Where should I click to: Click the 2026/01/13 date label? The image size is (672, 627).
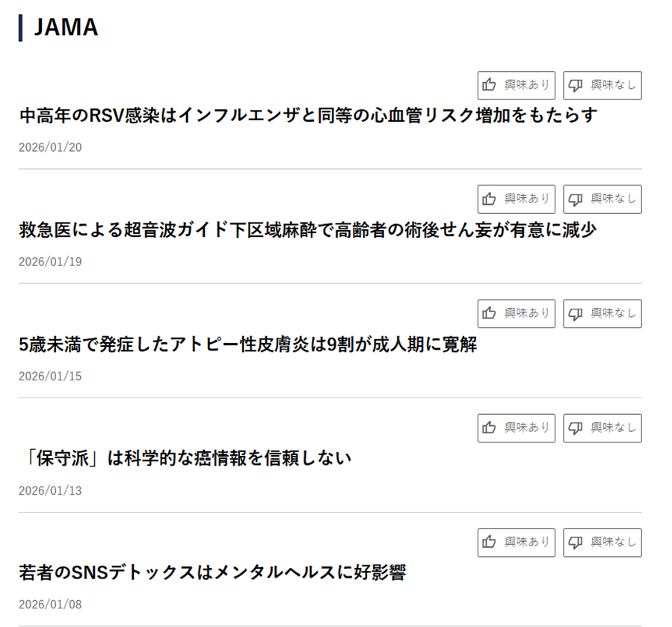click(50, 491)
